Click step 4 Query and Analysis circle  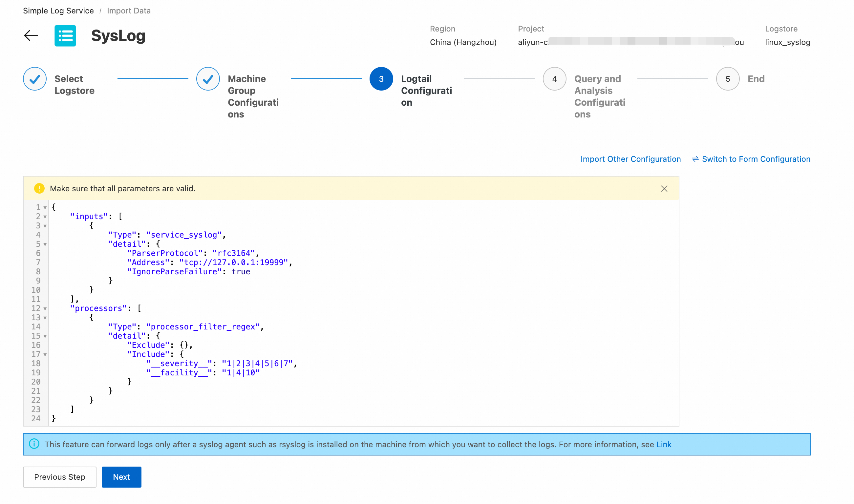[554, 79]
